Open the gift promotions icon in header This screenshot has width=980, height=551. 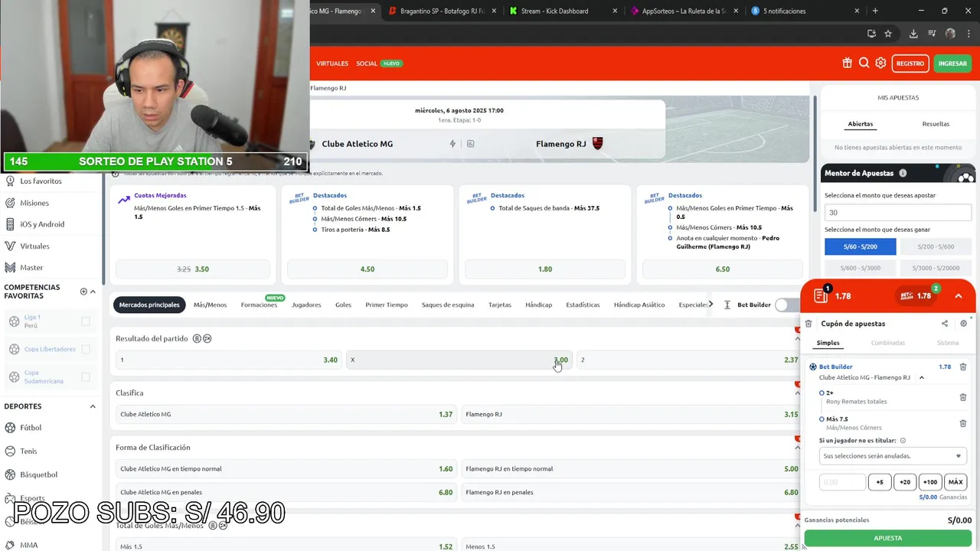coord(847,64)
